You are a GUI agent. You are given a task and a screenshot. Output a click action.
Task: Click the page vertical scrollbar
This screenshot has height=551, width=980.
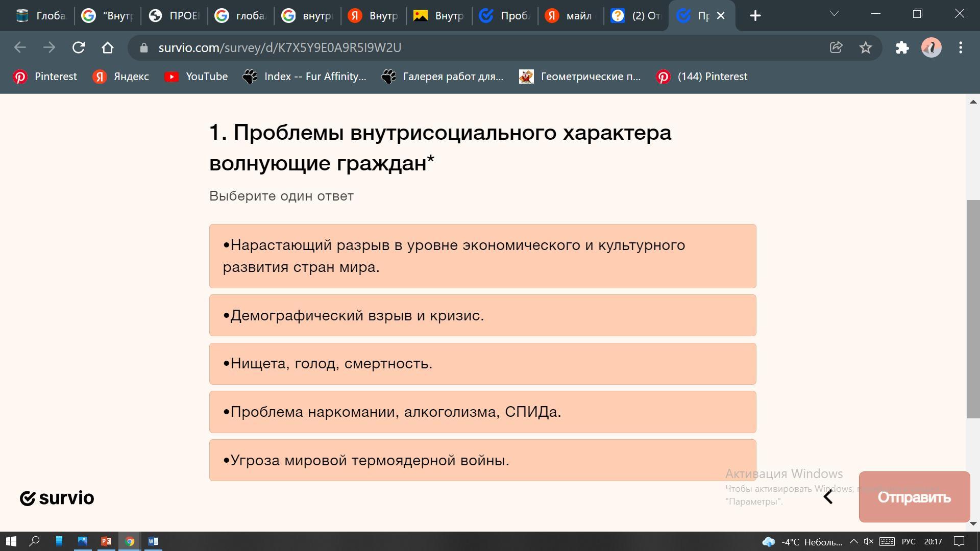coord(973,309)
